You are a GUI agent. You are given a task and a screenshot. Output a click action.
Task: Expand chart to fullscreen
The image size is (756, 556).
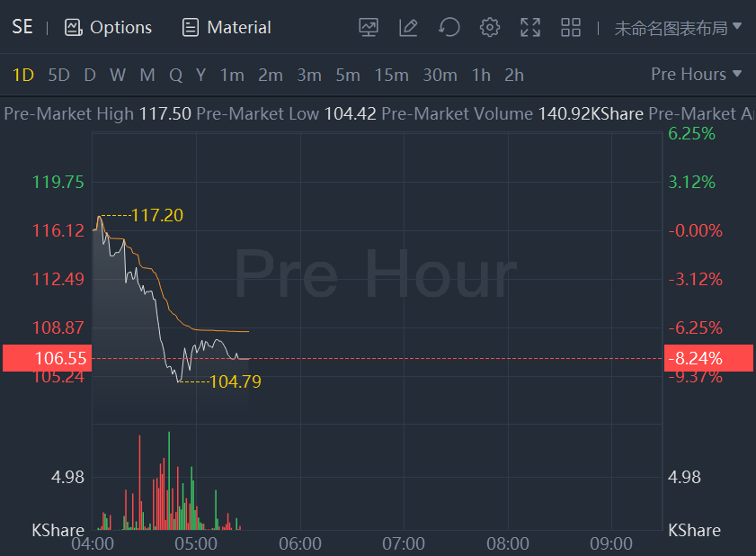point(530,27)
